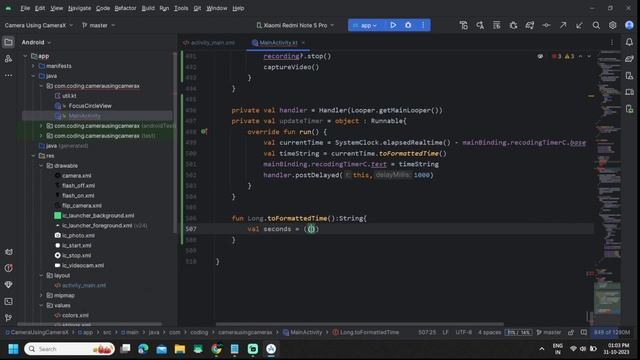Viewport: 640px width, 360px height.
Task: Open the Build menu
Action: [x=148, y=8]
